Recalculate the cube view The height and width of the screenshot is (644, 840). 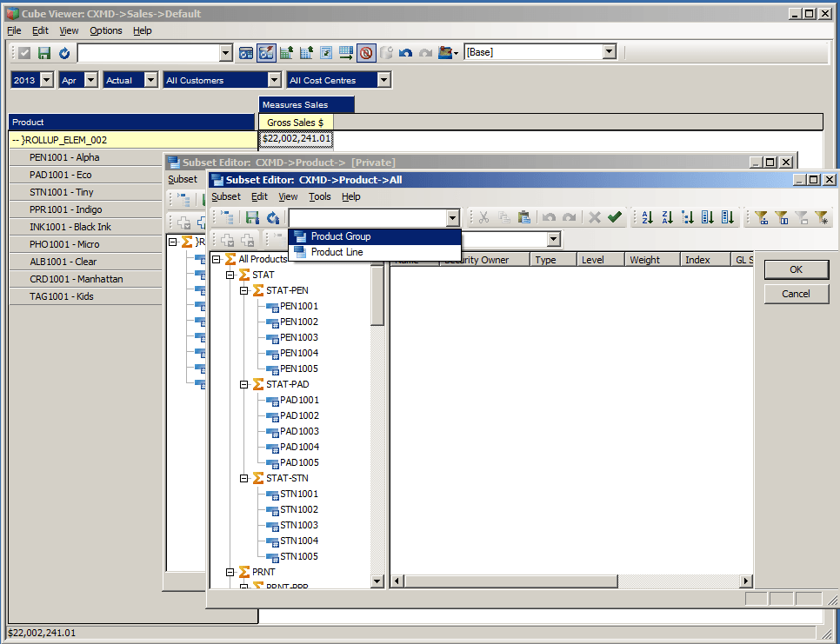[x=63, y=53]
